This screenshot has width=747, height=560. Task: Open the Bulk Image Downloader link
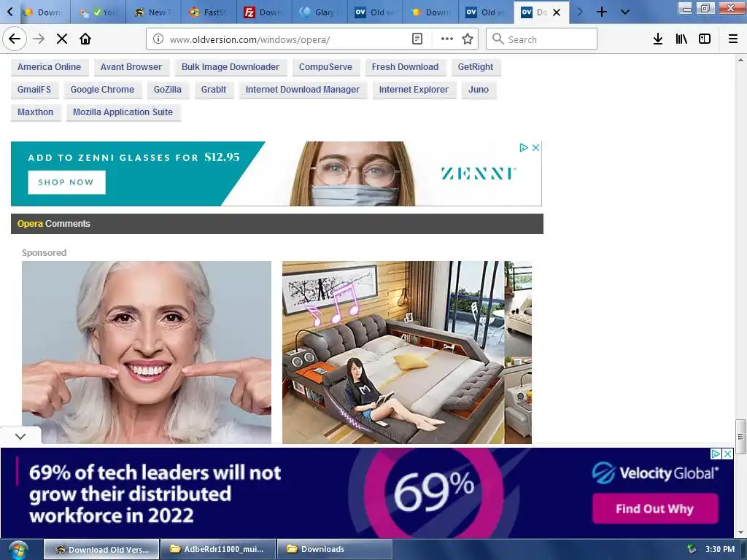[x=231, y=67]
